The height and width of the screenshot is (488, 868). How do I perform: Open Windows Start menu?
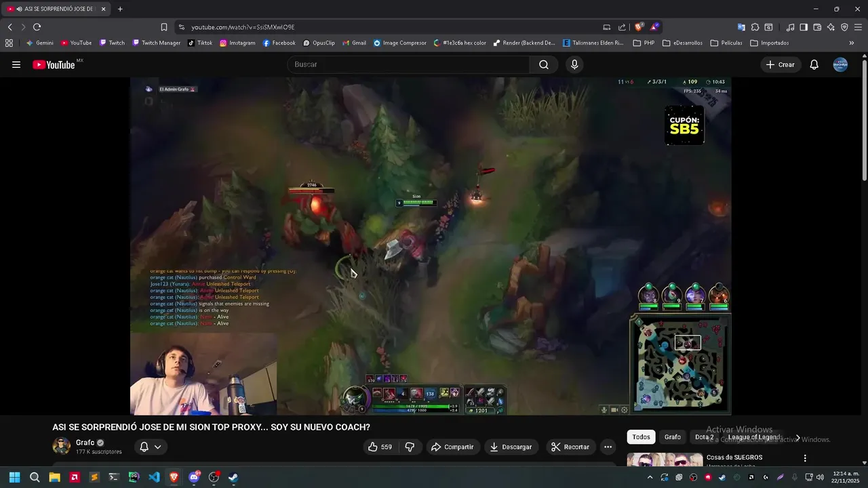tap(14, 477)
